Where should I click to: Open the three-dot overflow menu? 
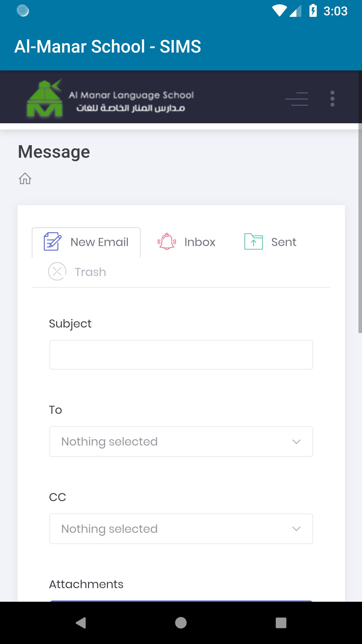332,99
